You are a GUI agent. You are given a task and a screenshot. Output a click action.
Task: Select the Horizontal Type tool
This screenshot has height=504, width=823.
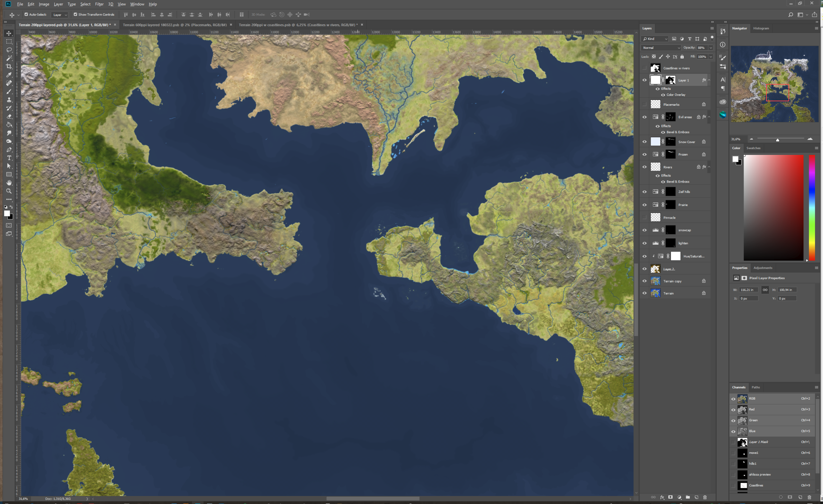pos(9,158)
